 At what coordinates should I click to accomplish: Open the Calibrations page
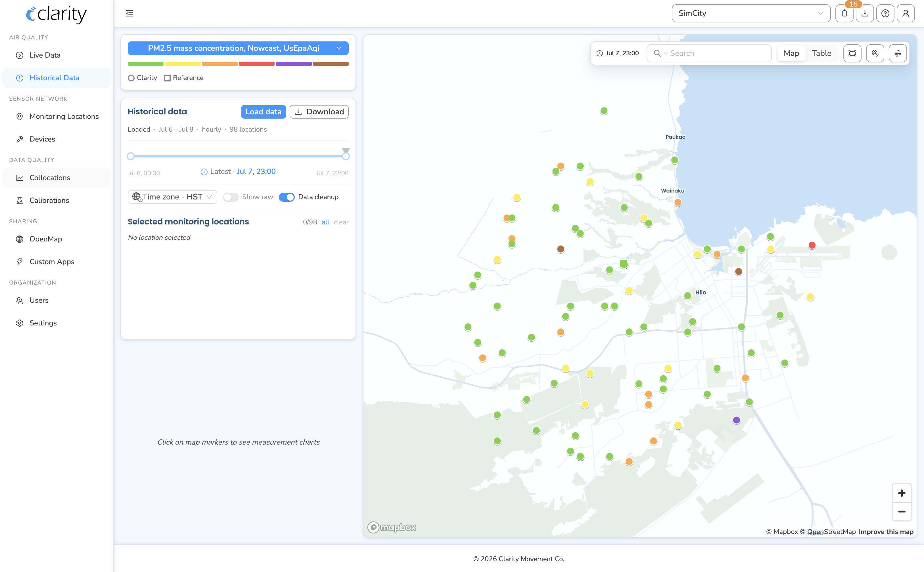[x=57, y=201]
